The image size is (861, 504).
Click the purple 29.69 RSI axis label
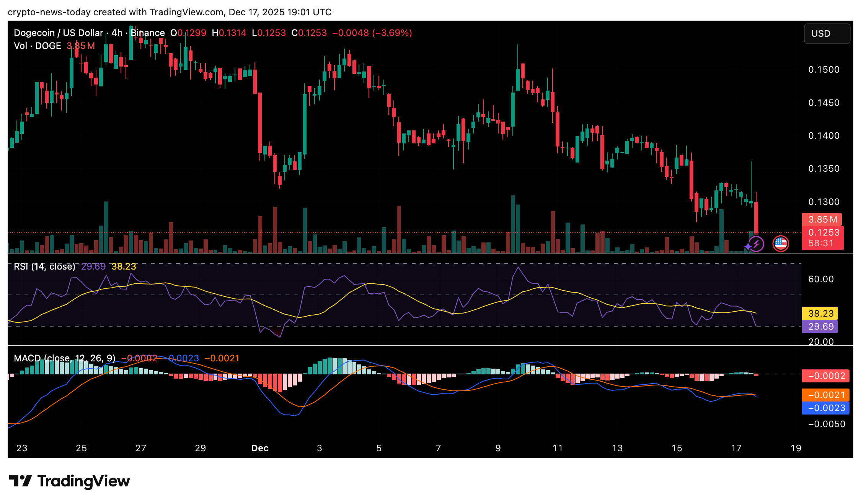tap(820, 327)
